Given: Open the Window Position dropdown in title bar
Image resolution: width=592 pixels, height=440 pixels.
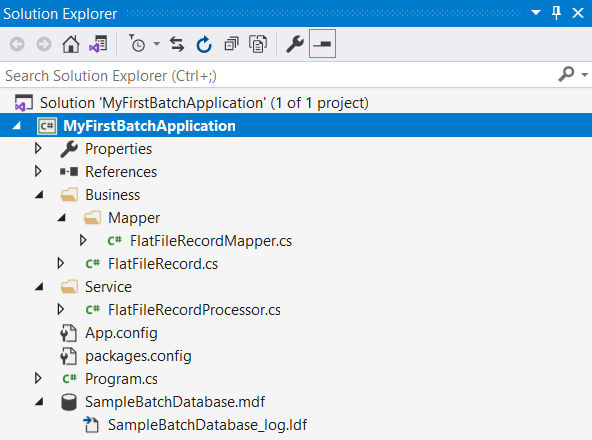Looking at the screenshot, I should tap(535, 13).
